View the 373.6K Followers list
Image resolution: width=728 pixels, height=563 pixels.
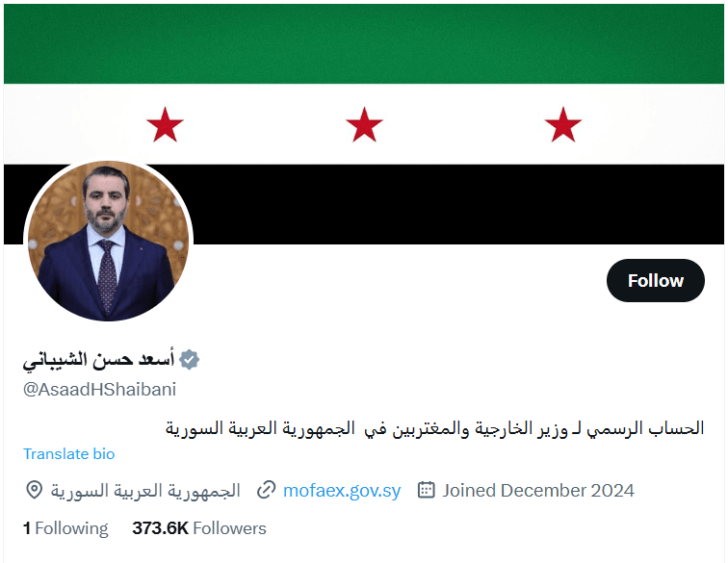tap(199, 528)
